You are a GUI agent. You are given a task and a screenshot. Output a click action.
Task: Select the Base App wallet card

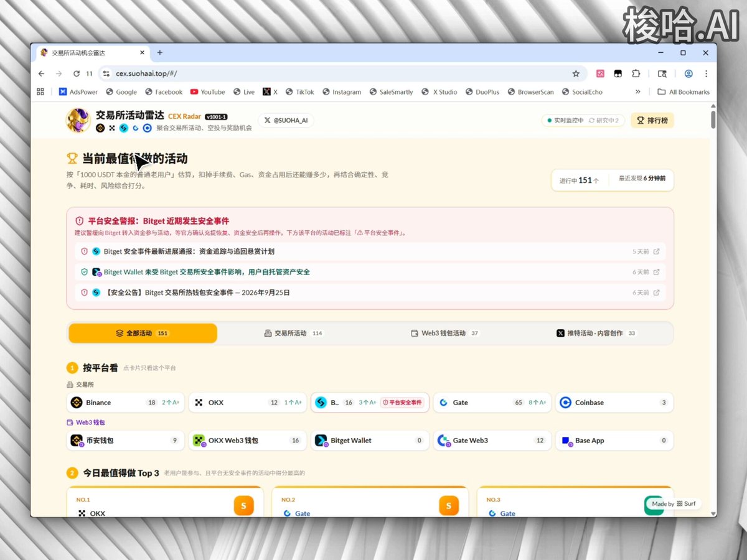[614, 441]
